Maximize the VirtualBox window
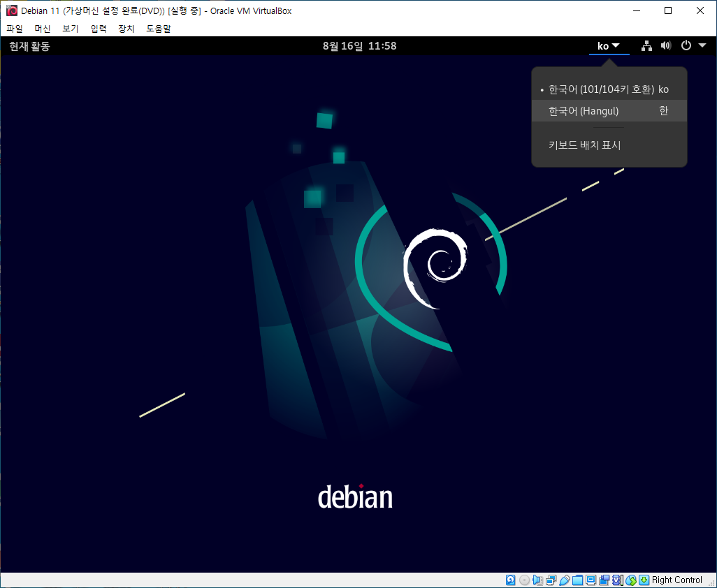 coord(668,10)
